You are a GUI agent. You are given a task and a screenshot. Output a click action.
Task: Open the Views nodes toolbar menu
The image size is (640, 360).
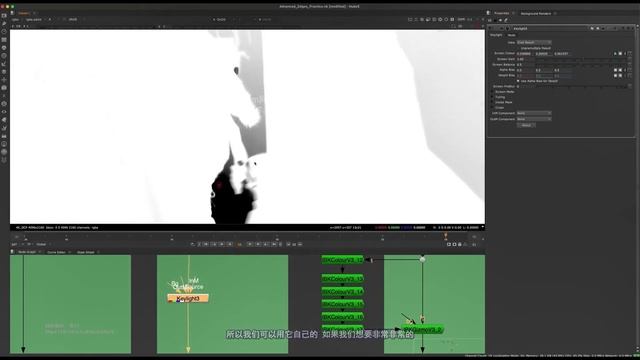point(4,111)
